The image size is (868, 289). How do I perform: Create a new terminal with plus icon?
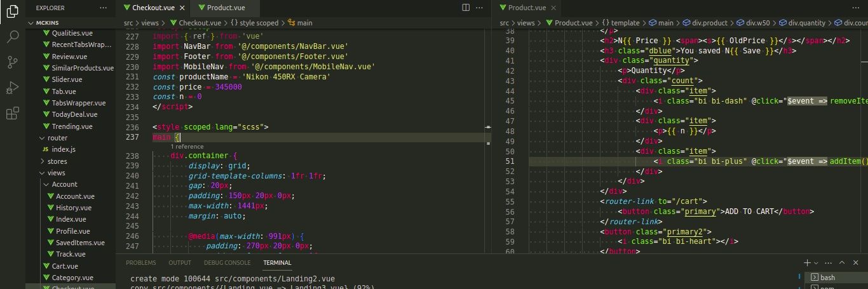807,262
